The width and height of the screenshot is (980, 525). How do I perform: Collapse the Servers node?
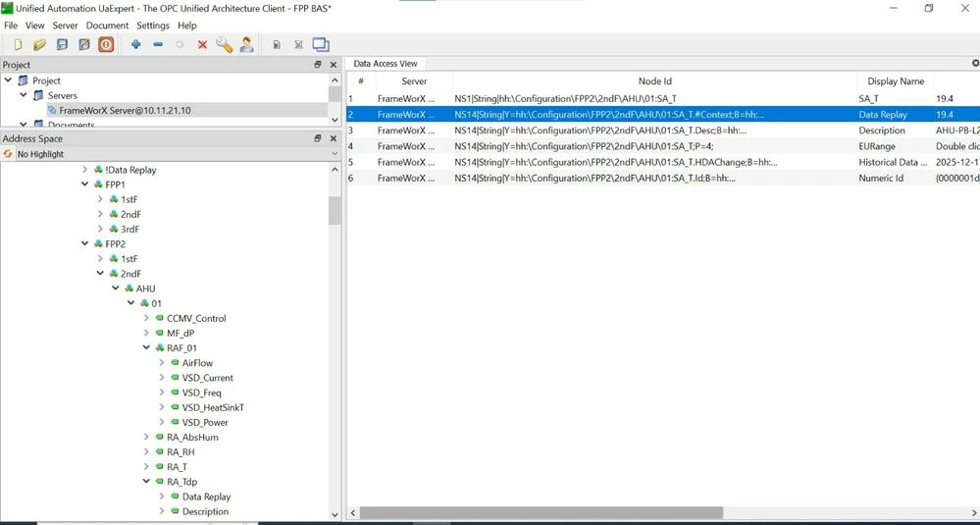pos(24,95)
